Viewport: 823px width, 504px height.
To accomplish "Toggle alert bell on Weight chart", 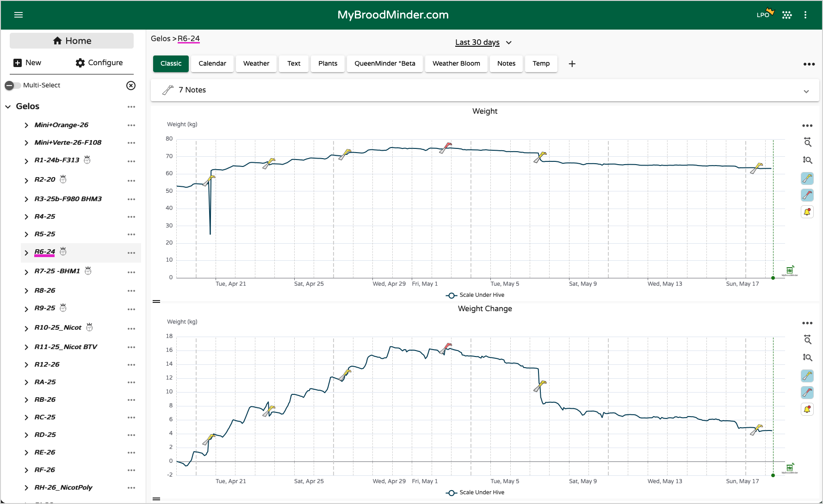I will [807, 212].
